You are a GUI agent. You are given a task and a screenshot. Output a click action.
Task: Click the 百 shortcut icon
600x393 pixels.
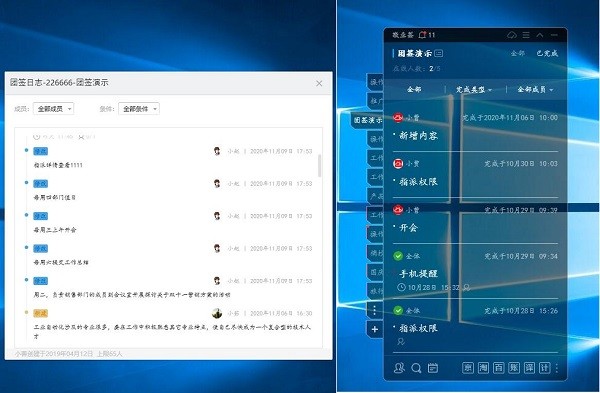coord(499,368)
